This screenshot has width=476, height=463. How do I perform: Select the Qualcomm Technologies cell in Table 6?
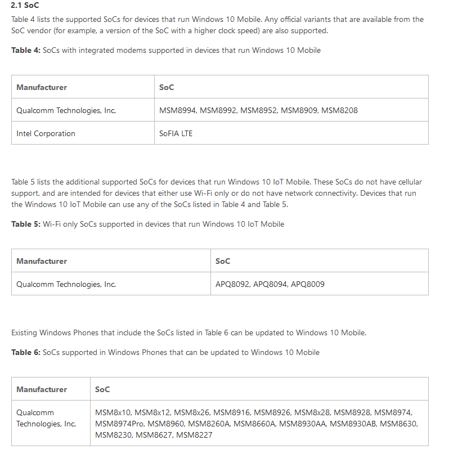click(x=51, y=423)
